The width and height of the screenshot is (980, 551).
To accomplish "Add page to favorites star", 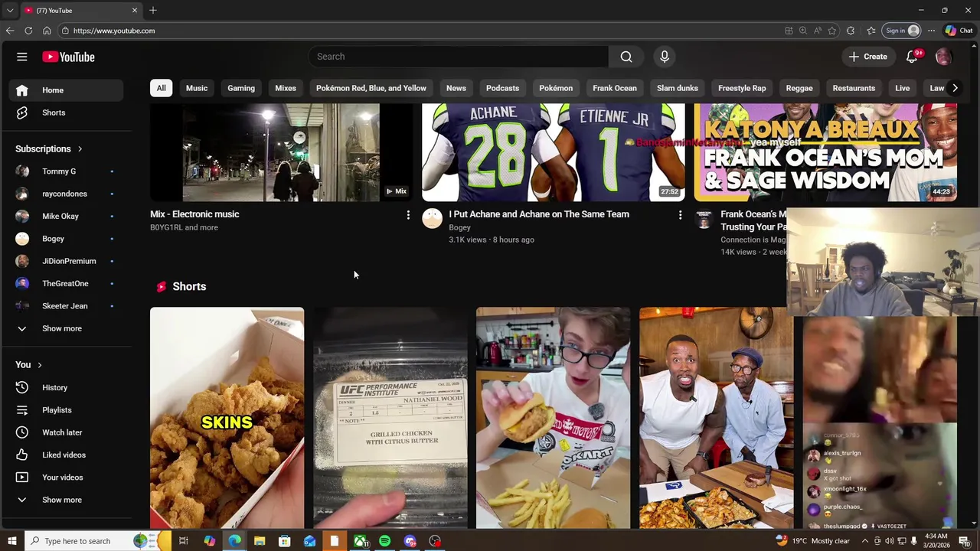I will point(832,31).
